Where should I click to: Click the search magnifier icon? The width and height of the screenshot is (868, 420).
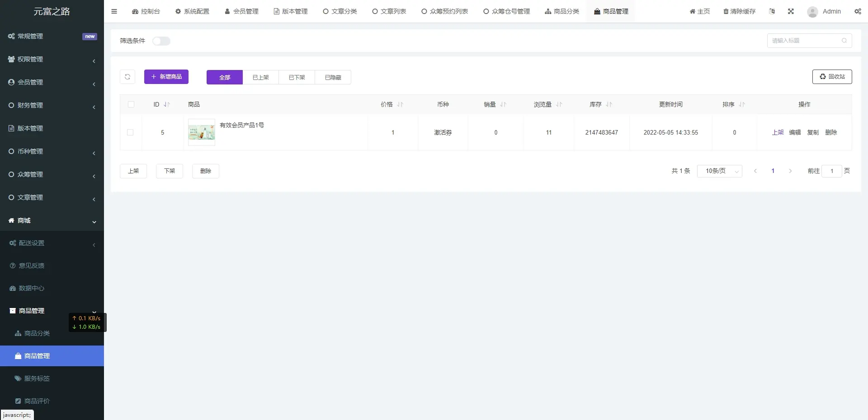click(x=844, y=41)
